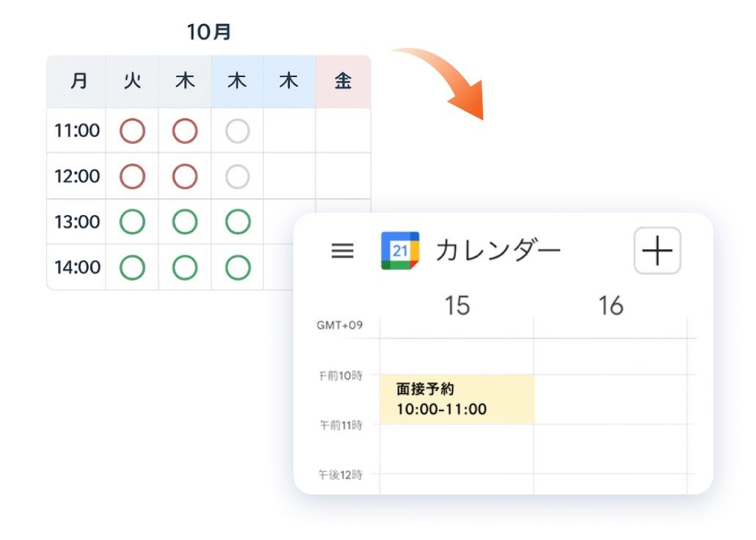
Task: Select the 火 column header
Action: pos(133,81)
